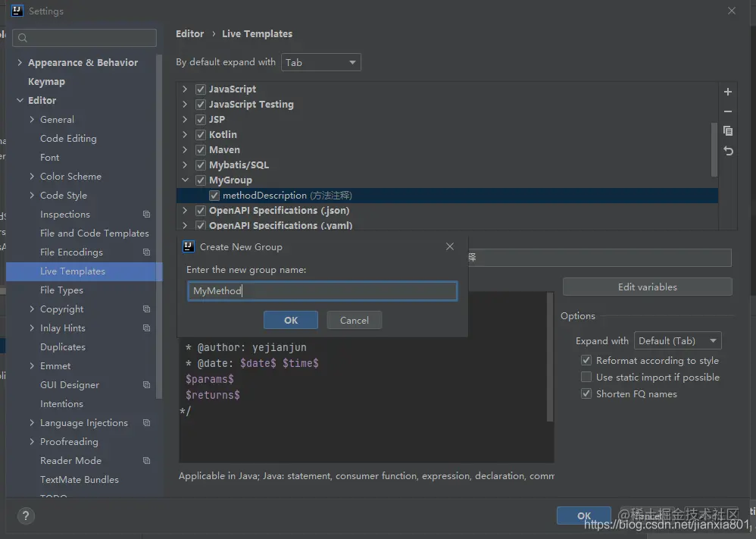
Task: Toggle the JavaScript group checkbox
Action: pos(201,89)
